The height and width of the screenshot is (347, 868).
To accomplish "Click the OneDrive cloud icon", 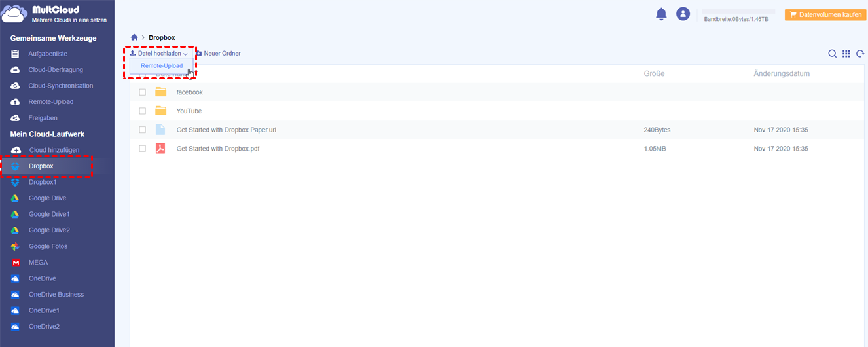I will click(15, 278).
